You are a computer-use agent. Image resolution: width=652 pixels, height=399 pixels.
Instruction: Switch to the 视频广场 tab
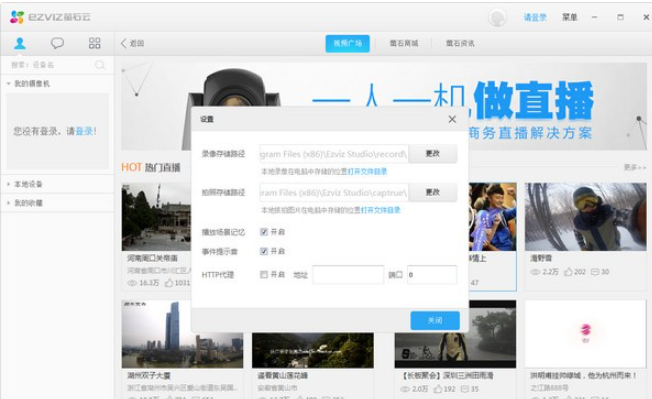347,43
